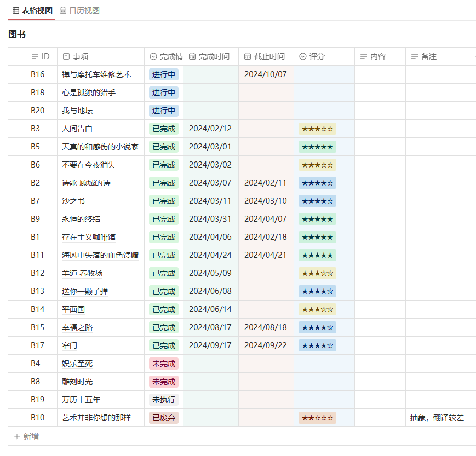Click the 截止时间 calendar icon
This screenshot has width=476, height=456.
tap(248, 56)
